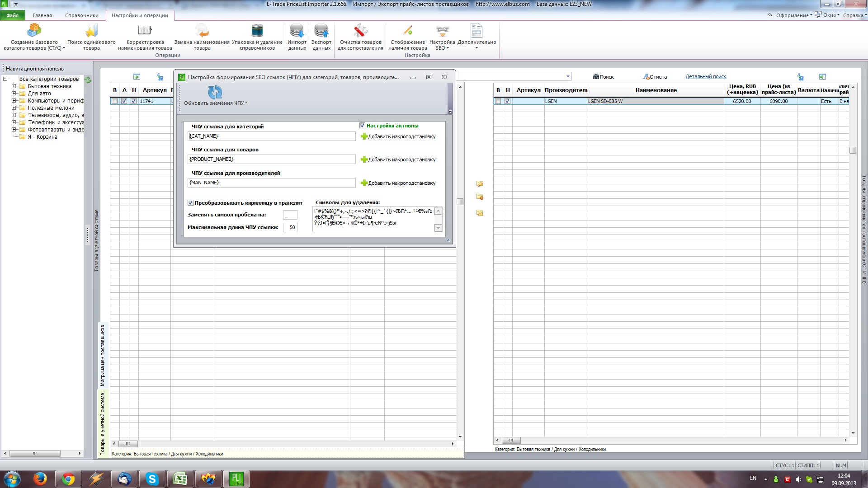Toggle Cyrillic to translit conversion checkbox
Screen dimensions: 868x488
pos(190,203)
